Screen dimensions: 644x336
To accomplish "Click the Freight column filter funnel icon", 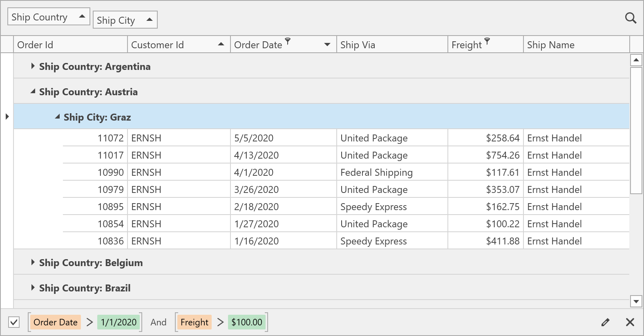I will [487, 41].
